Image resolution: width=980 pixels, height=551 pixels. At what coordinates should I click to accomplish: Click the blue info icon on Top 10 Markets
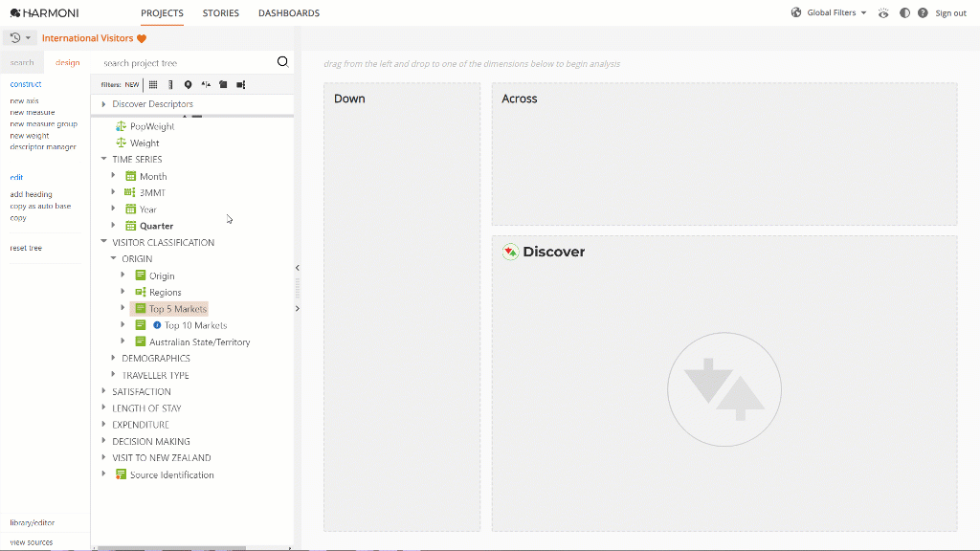pos(157,325)
